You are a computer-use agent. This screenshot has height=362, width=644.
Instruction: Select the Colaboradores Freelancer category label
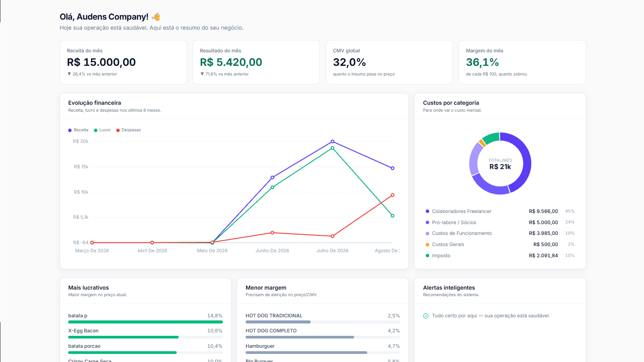pos(462,211)
